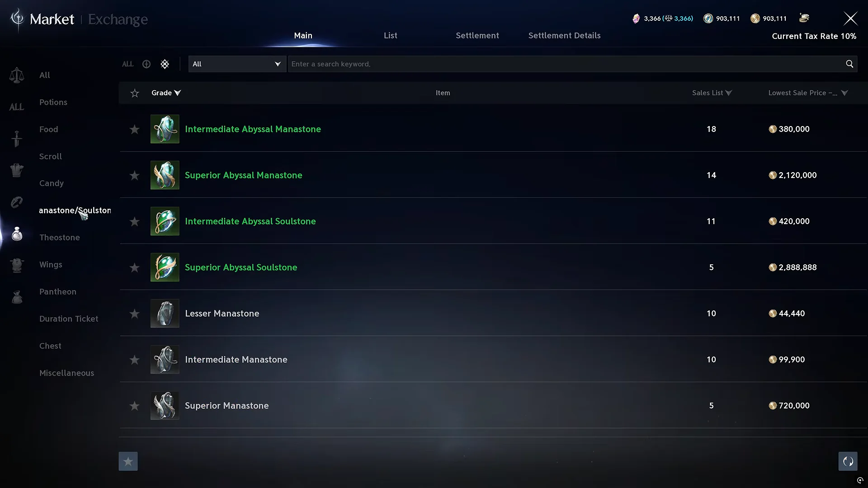Open favorites filter star button at bottom
The image size is (868, 488).
(128, 461)
